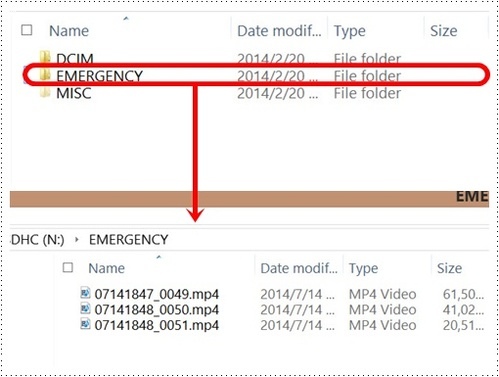The height and width of the screenshot is (377, 499).
Task: Open the MISC folder icon
Action: tap(45, 92)
